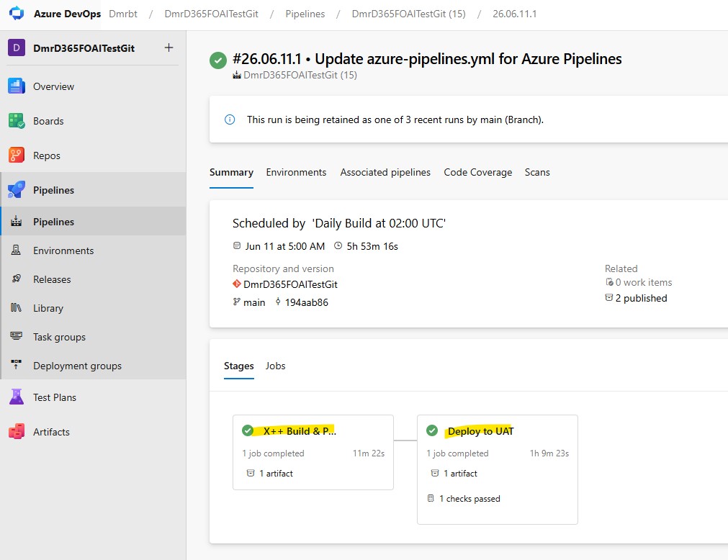The image size is (728, 560).
Task: Open the Test Plans flask icon
Action: pyautogui.click(x=17, y=397)
